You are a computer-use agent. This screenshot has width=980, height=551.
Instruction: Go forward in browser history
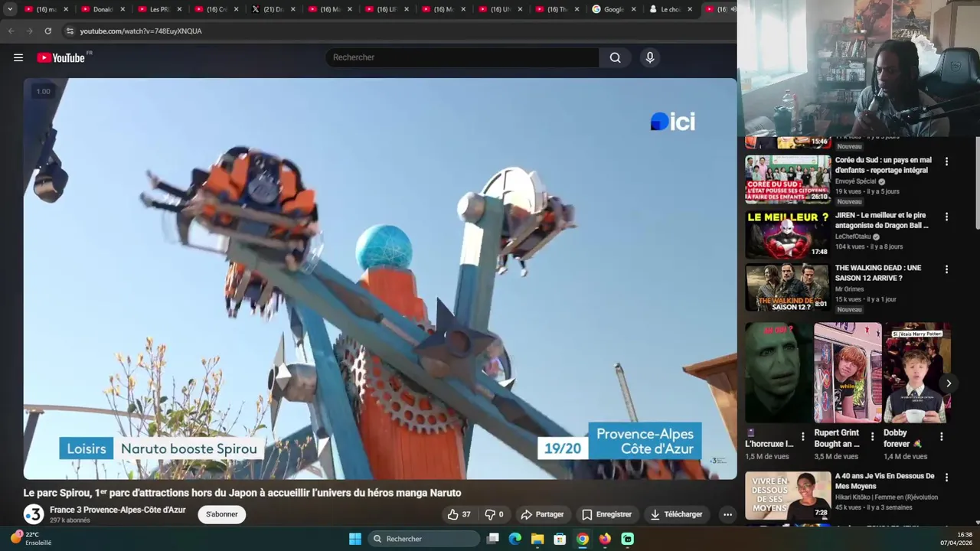coord(29,31)
